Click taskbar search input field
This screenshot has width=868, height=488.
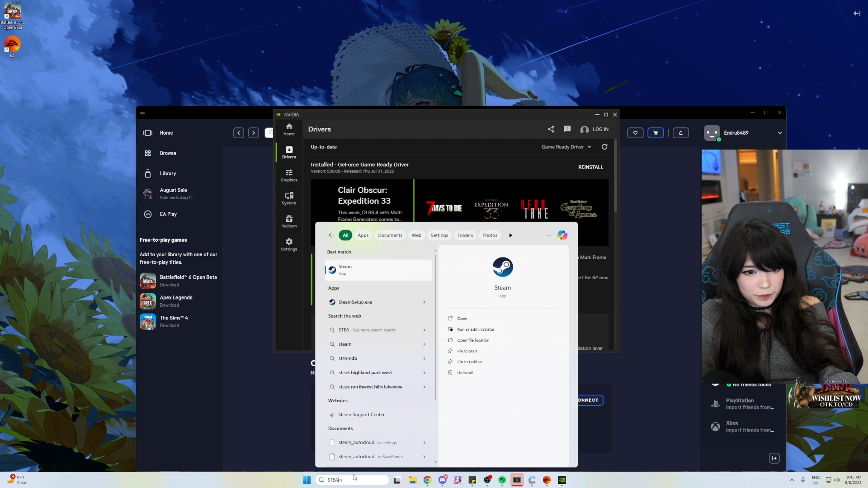(x=352, y=480)
